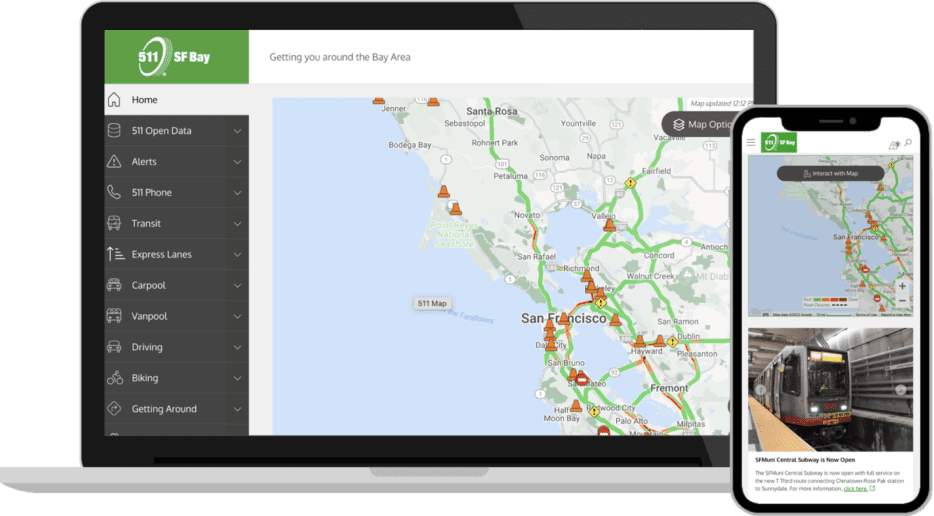Click the yellow caution marker near Dublin

tap(672, 341)
